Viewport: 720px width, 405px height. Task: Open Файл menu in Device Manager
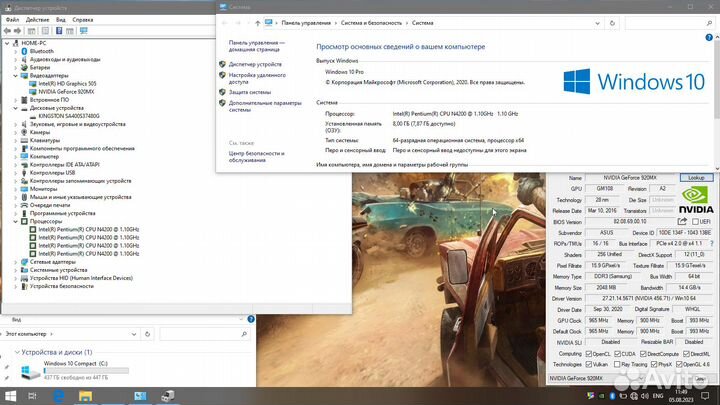click(12, 20)
